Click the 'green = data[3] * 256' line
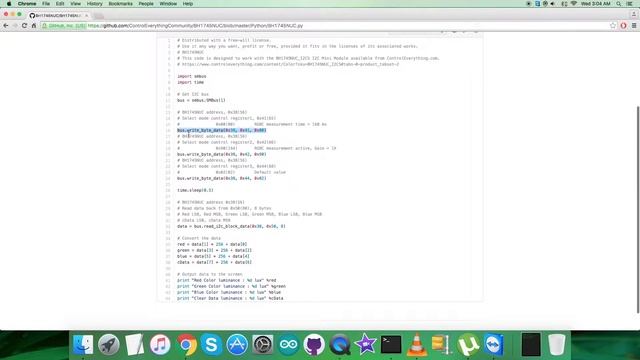This screenshot has height=360, width=640. coord(214,250)
